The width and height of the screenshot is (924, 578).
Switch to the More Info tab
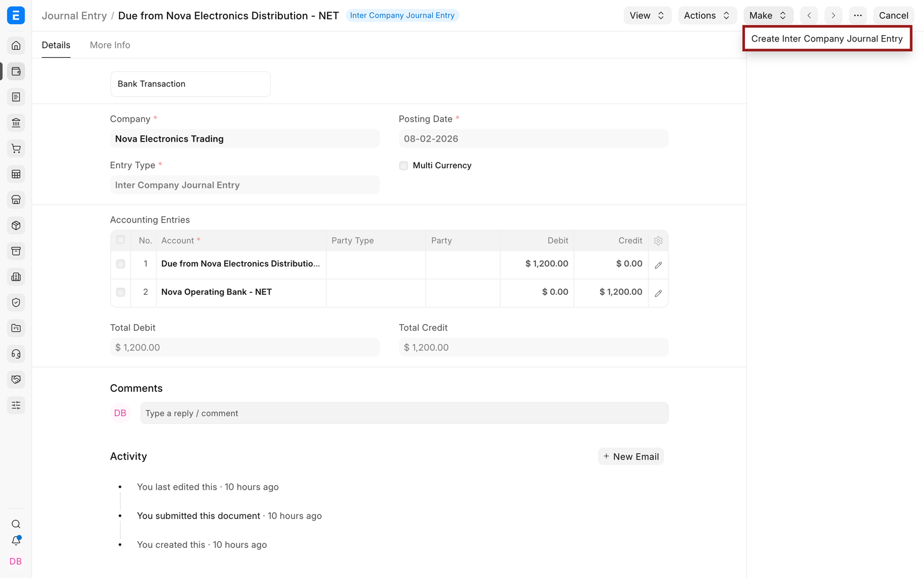(x=110, y=45)
